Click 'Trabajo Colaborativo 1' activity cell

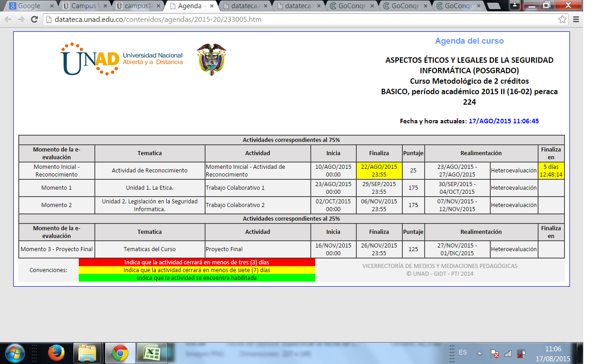pos(258,188)
